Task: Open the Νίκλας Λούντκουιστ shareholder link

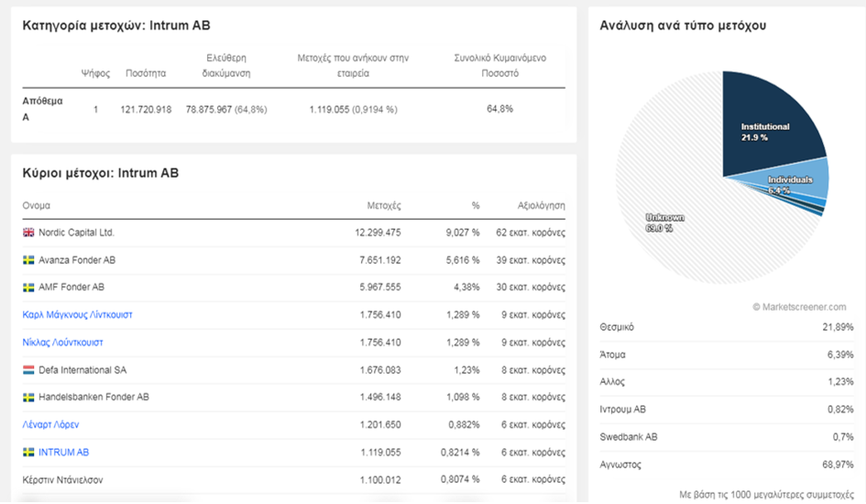Action: pyautogui.click(x=62, y=343)
